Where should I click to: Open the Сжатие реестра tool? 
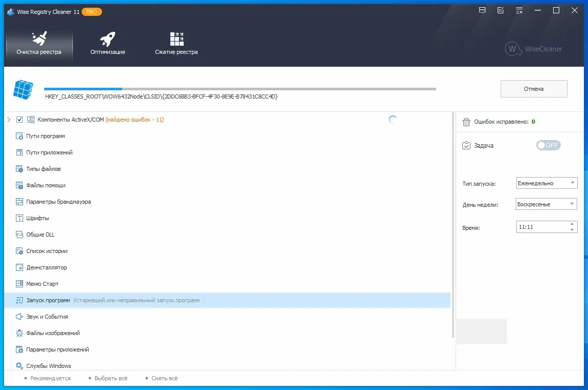pyautogui.click(x=176, y=44)
